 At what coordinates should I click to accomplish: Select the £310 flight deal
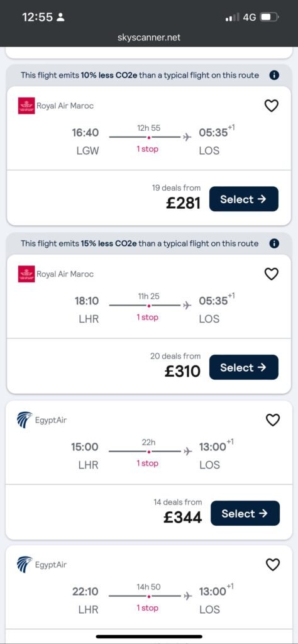click(x=244, y=367)
